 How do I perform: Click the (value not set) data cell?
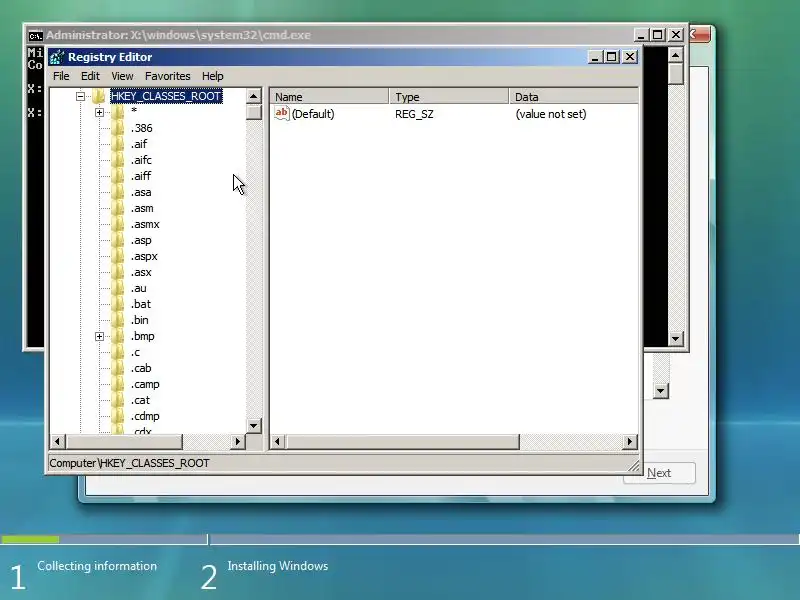(551, 114)
